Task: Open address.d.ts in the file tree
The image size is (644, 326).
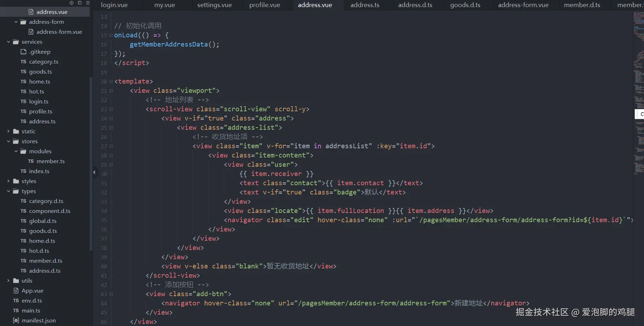Action: (45, 271)
